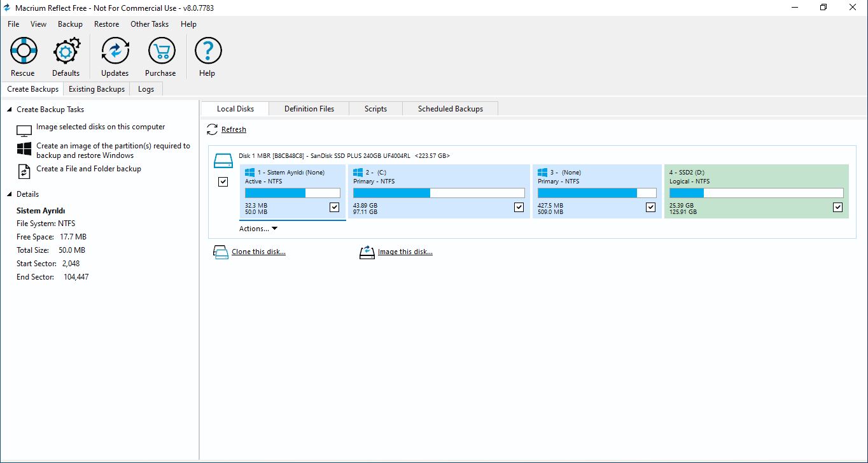Click the Clone this disk link

(258, 252)
